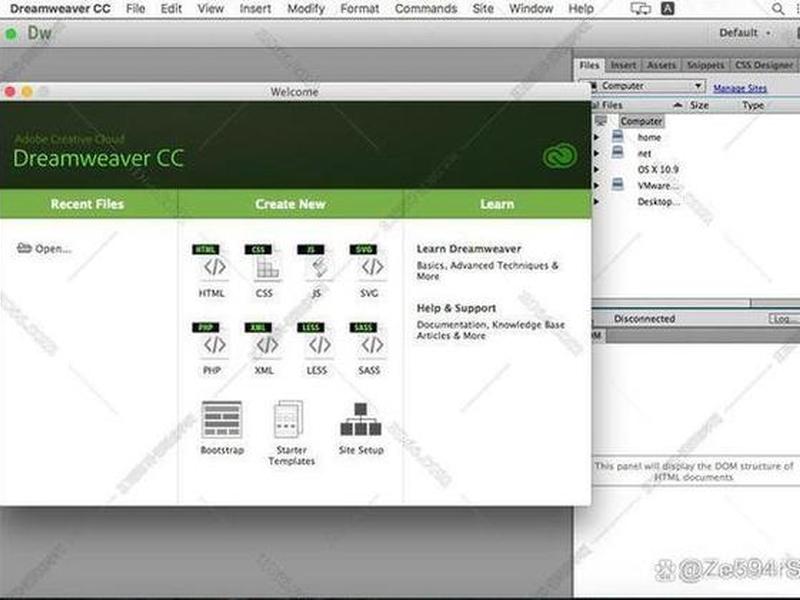Click the Open folder icon
The height and width of the screenshot is (600, 800).
tap(24, 248)
